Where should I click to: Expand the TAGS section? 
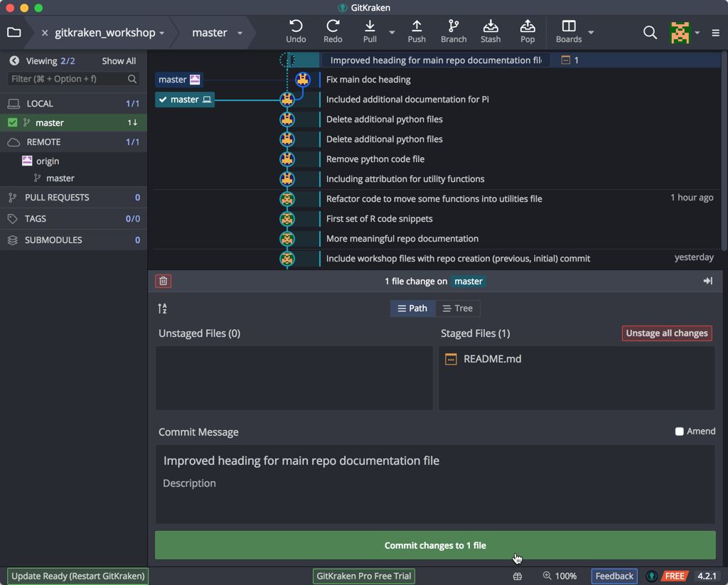tap(73, 219)
